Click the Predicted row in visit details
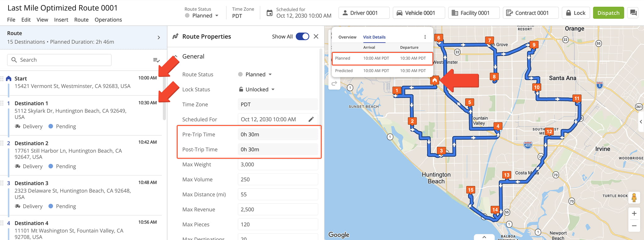 (x=382, y=71)
